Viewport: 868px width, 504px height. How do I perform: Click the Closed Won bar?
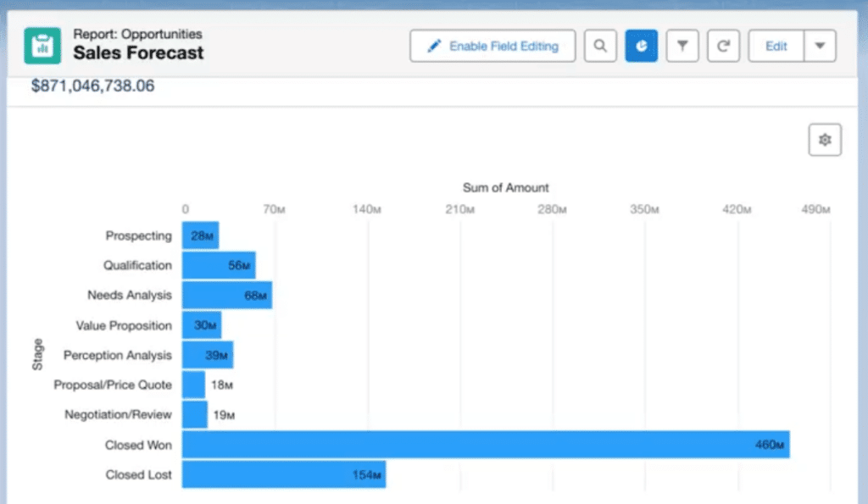485,445
